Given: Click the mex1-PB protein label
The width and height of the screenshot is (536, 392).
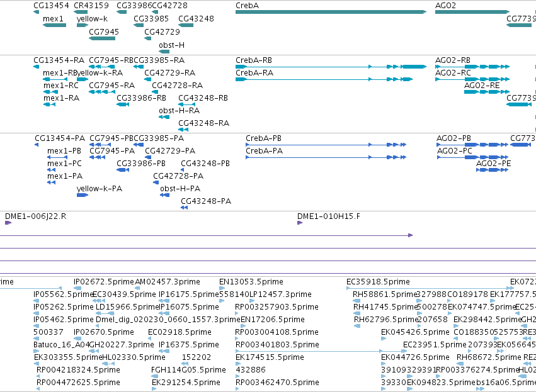Looking at the screenshot, I should [64, 151].
